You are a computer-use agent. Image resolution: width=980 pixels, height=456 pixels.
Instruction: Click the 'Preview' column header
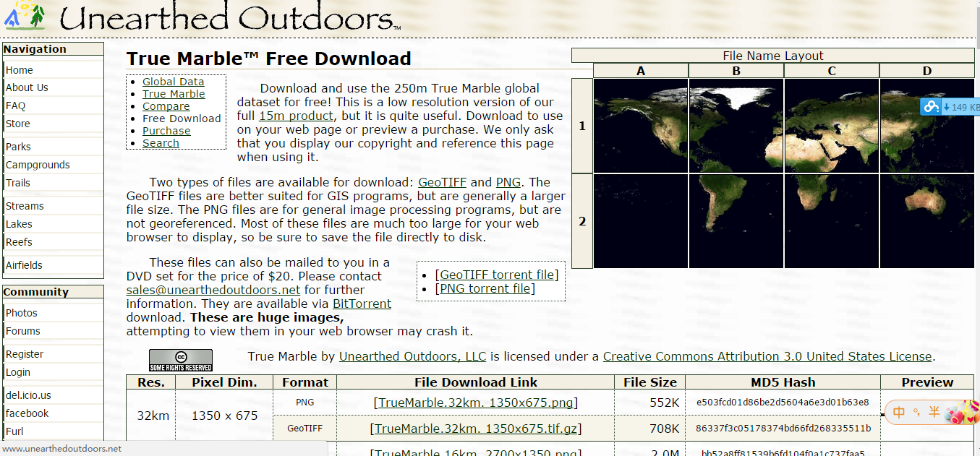[927, 382]
